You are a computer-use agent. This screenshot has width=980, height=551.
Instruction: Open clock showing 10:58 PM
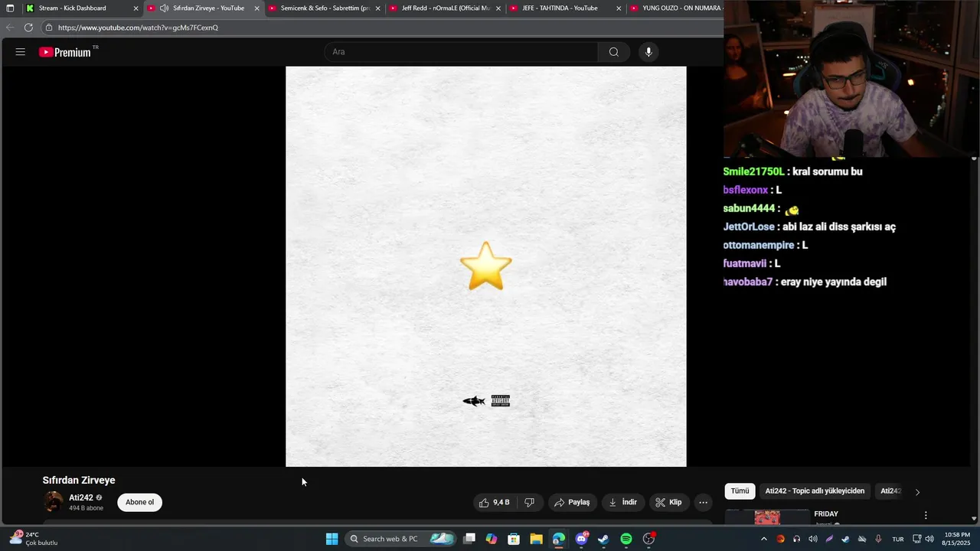[957, 539]
